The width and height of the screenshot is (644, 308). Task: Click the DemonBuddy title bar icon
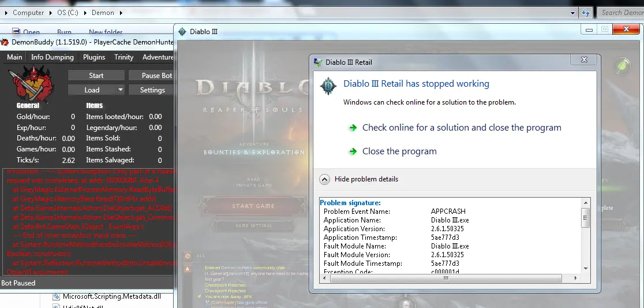pos(5,42)
